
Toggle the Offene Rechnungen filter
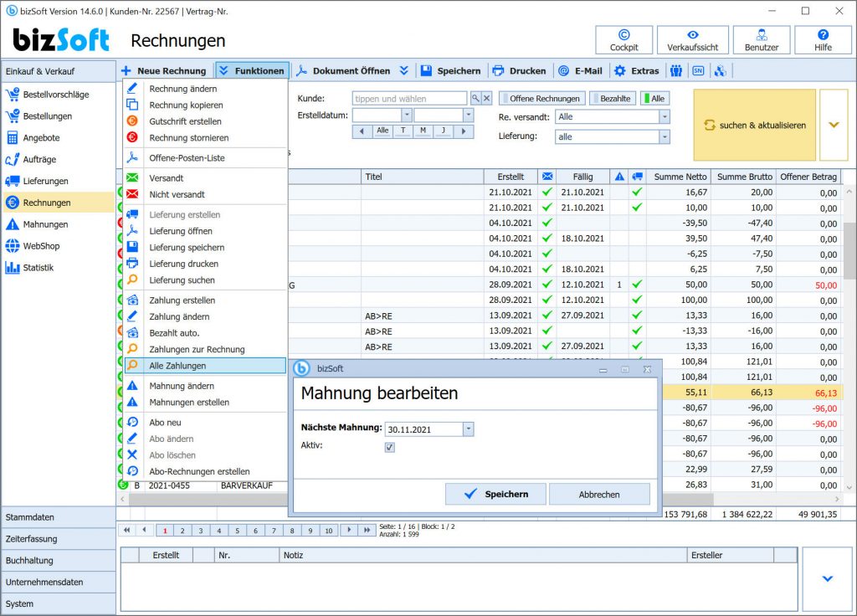tap(542, 99)
